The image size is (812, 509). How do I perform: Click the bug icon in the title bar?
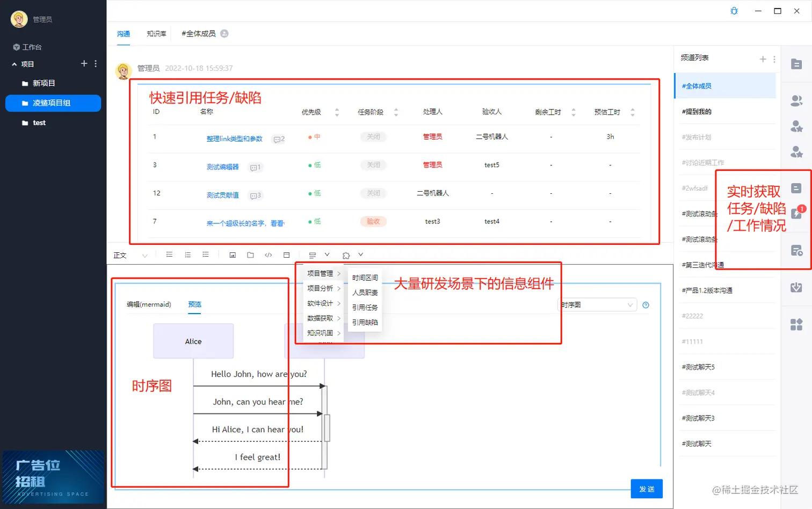[734, 11]
